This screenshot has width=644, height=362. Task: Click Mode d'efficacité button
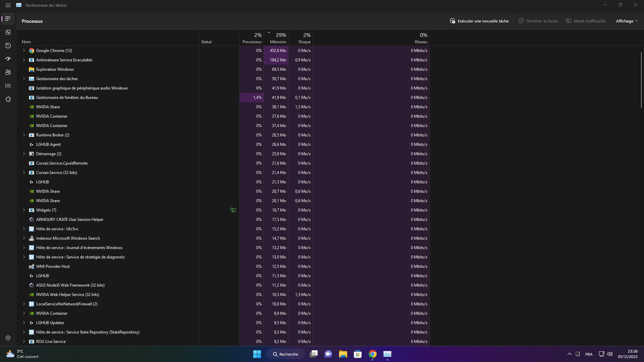(x=586, y=21)
